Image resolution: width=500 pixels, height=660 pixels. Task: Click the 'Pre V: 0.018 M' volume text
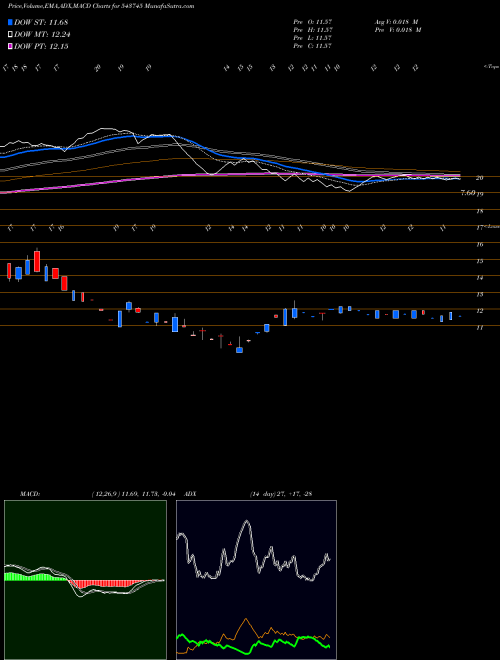(397, 30)
